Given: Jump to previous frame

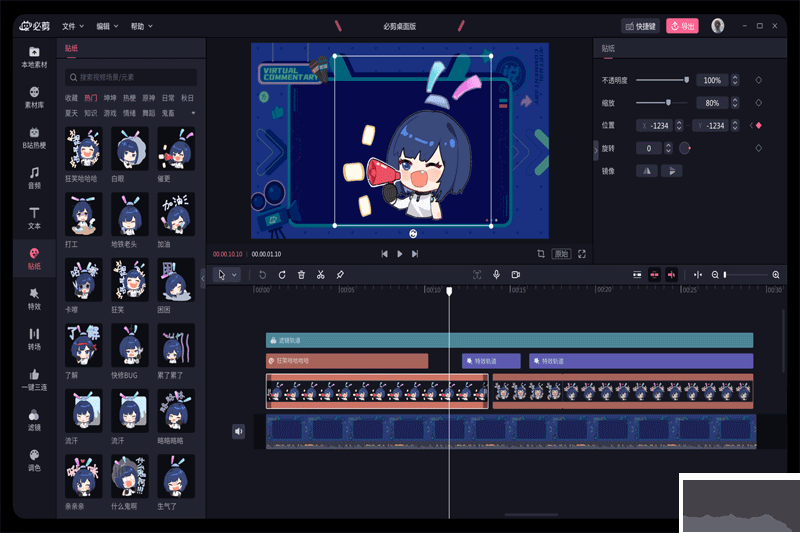Looking at the screenshot, I should tap(384, 253).
